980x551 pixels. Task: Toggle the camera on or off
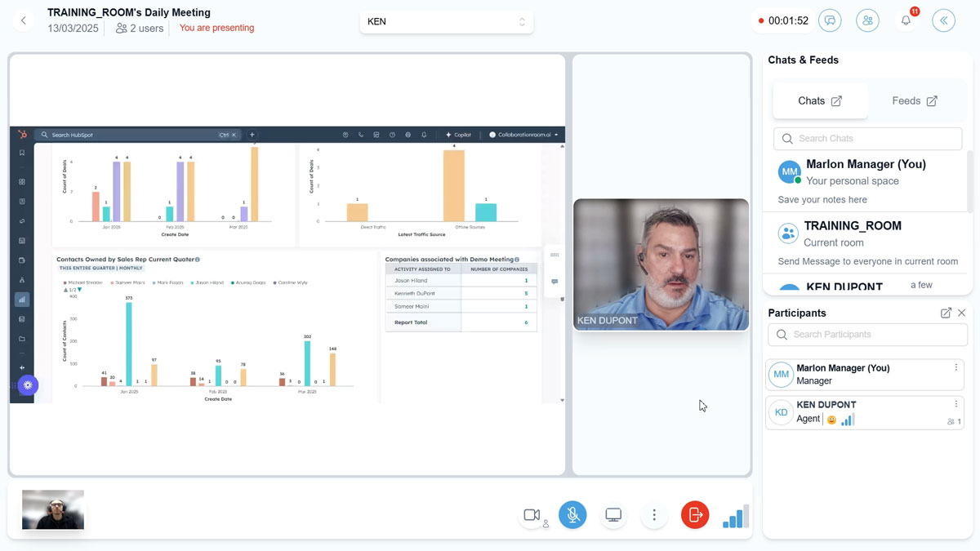(532, 514)
